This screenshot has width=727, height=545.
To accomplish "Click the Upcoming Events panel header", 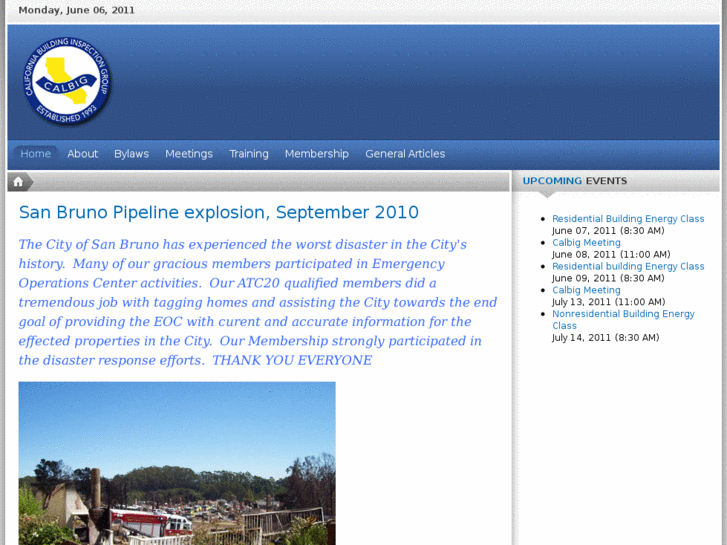I will tap(575, 181).
